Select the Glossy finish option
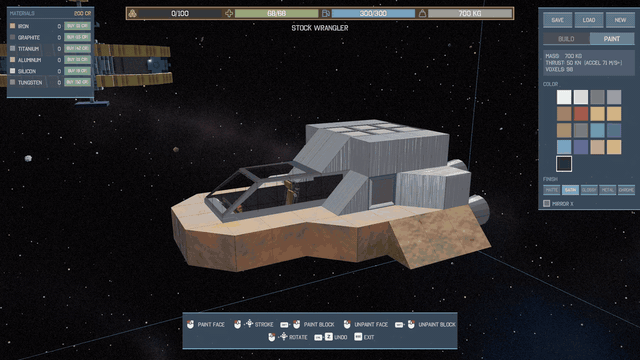 tap(589, 190)
